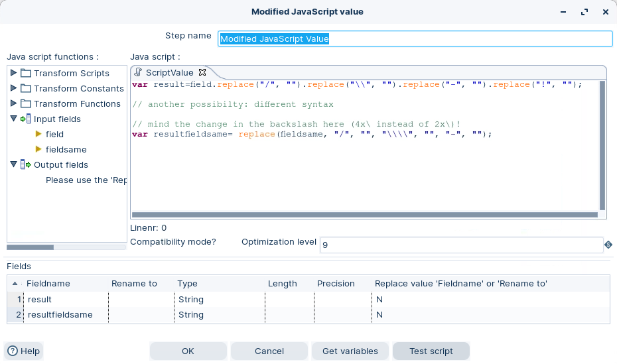617x364 pixels.
Task: Click the Input fields icon in the tree
Action: (x=26, y=119)
